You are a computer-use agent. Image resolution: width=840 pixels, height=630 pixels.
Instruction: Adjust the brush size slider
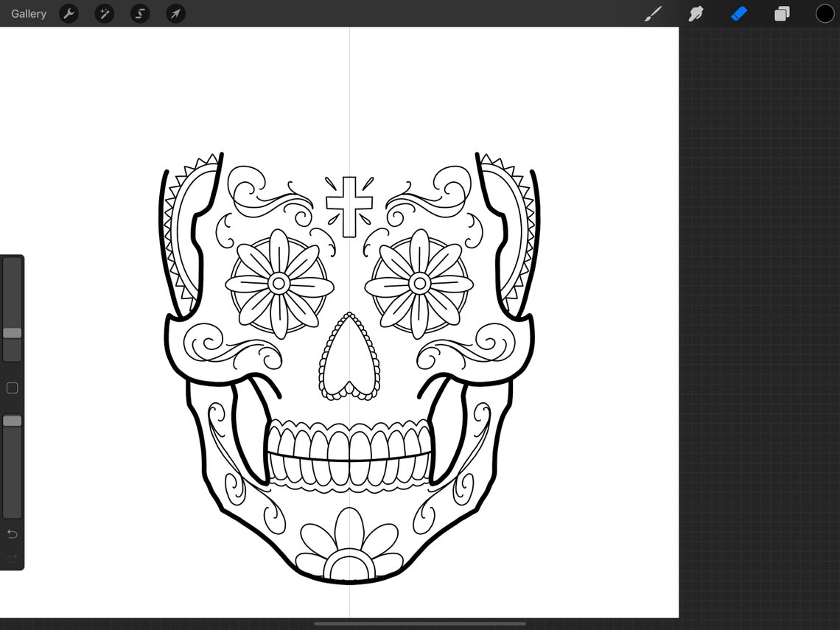pos(12,333)
